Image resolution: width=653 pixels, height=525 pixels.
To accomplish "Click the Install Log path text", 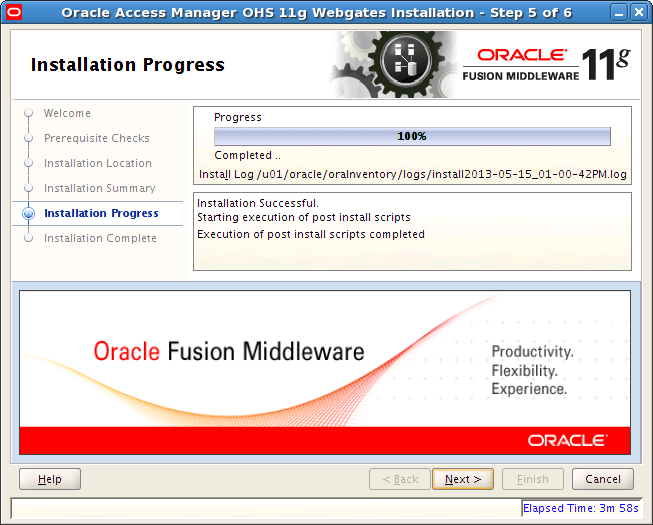I will (x=413, y=174).
